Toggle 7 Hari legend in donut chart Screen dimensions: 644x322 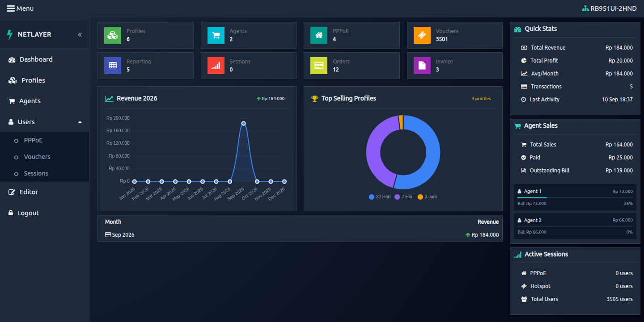404,197
